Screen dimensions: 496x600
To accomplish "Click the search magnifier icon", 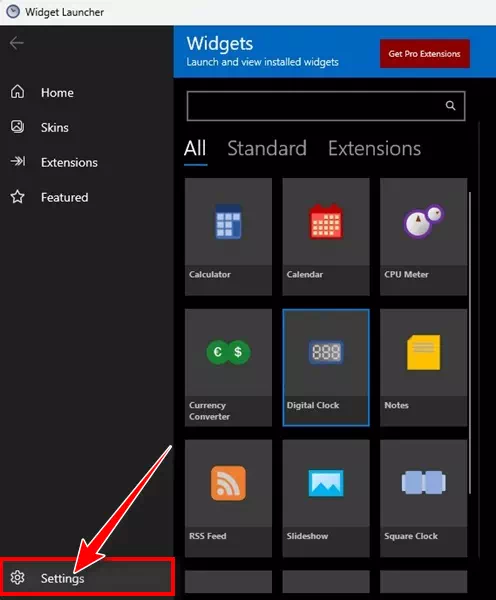I will pyautogui.click(x=450, y=106).
